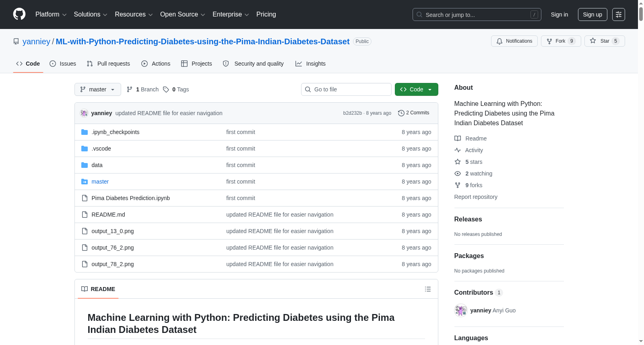The image size is (644, 345).
Task: Expand the master branch dropdown
Action: 98,89
